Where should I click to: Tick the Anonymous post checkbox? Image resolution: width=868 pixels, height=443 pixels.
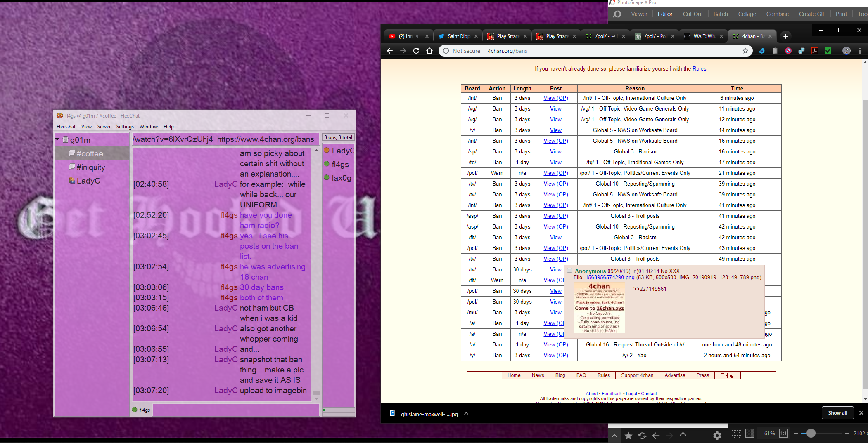coord(569,271)
